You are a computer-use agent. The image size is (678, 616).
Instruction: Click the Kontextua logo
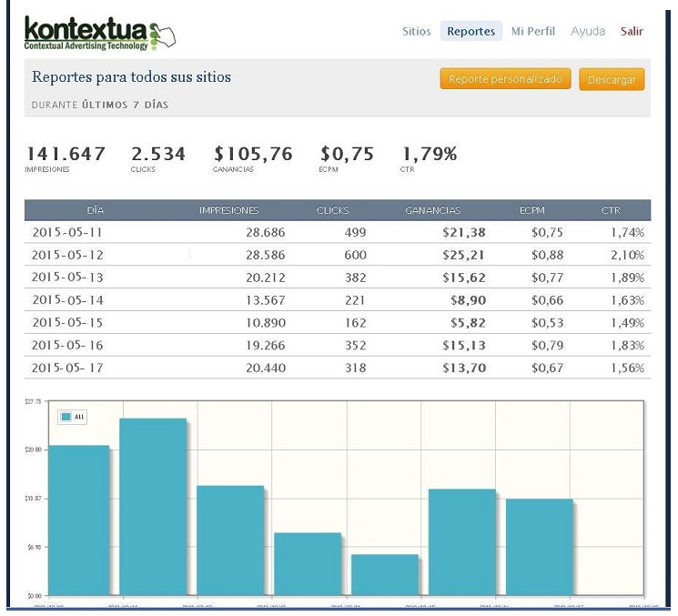[x=100, y=35]
